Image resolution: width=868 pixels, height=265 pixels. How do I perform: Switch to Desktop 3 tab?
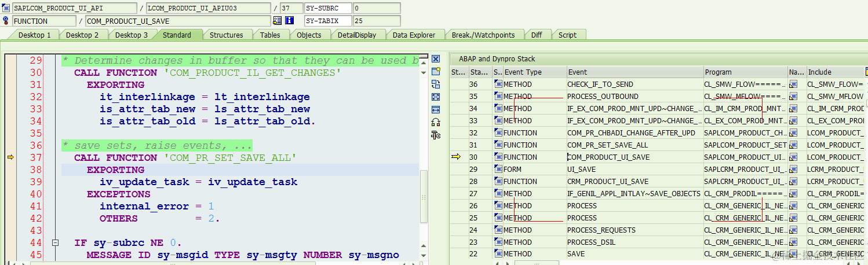132,35
